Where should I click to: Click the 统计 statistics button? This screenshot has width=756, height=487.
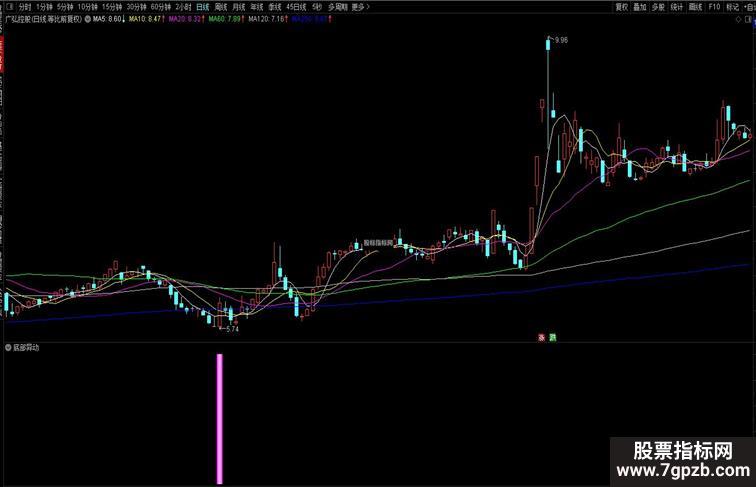coord(677,7)
